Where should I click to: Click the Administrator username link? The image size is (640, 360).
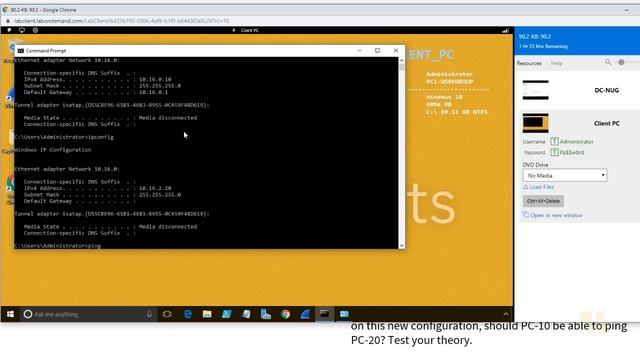pyautogui.click(x=577, y=142)
